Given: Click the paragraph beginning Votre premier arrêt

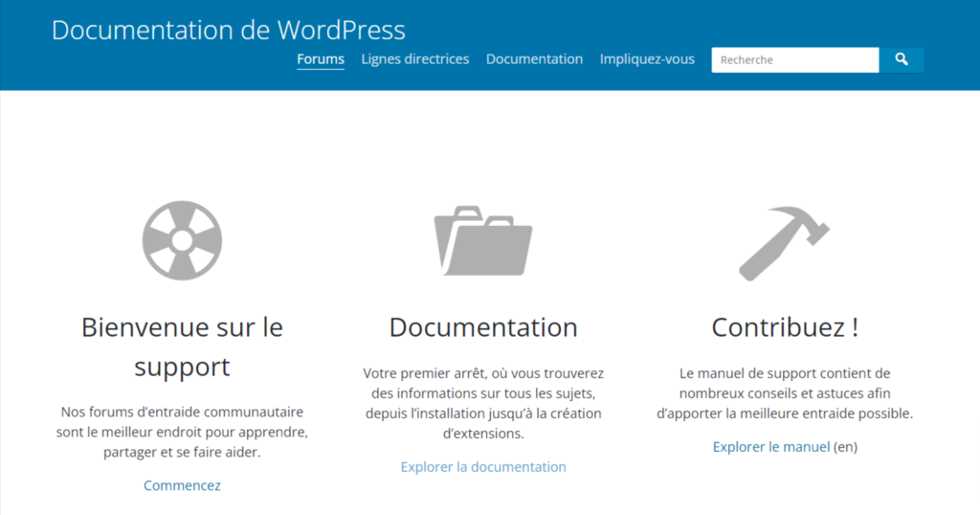Looking at the screenshot, I should [x=483, y=403].
